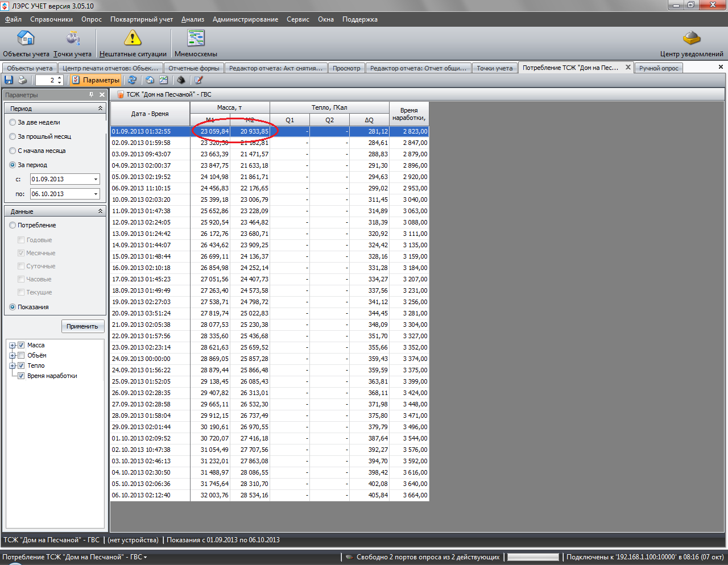Select the С начала месяца period
728x565 pixels.
click(x=13, y=151)
